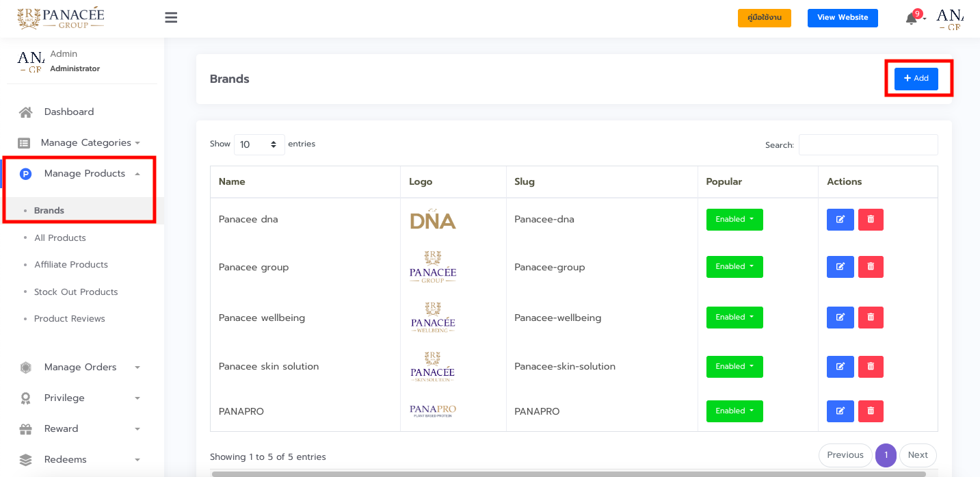Click the orange user manual button
980x477 pixels.
[765, 18]
